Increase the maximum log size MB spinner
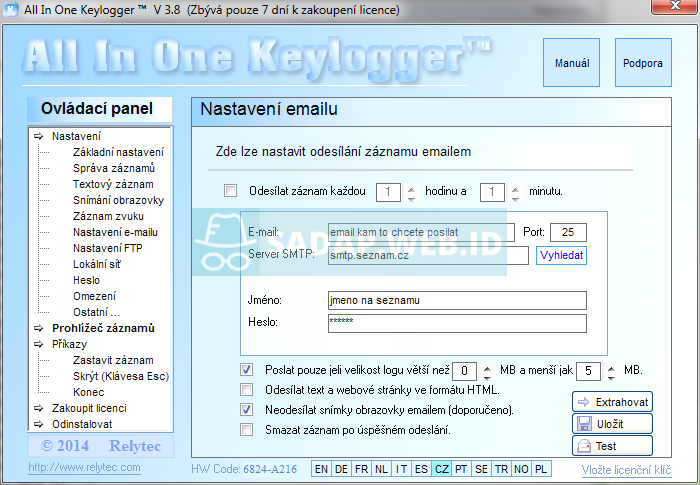Viewport: 700px width, 485px height. (x=611, y=367)
